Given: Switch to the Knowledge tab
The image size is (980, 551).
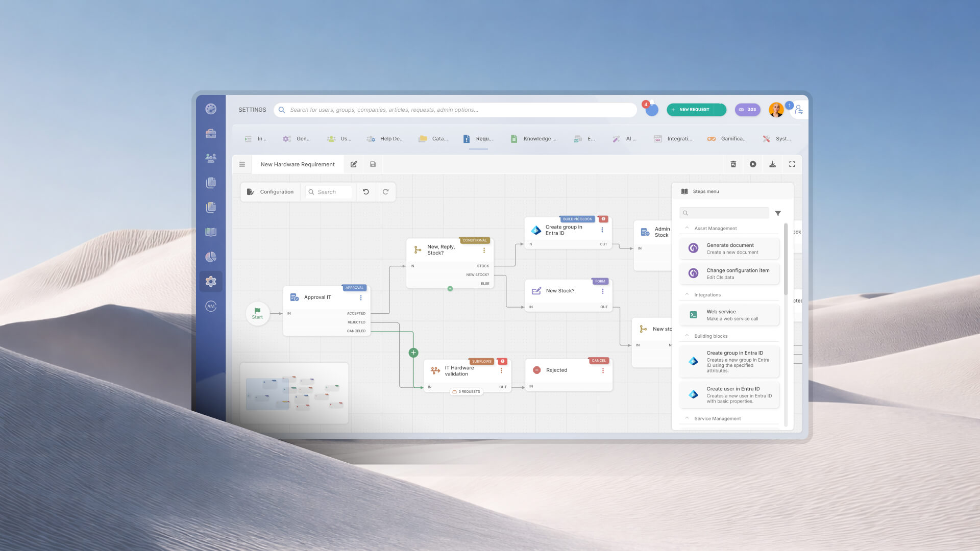Looking at the screenshot, I should [533, 139].
